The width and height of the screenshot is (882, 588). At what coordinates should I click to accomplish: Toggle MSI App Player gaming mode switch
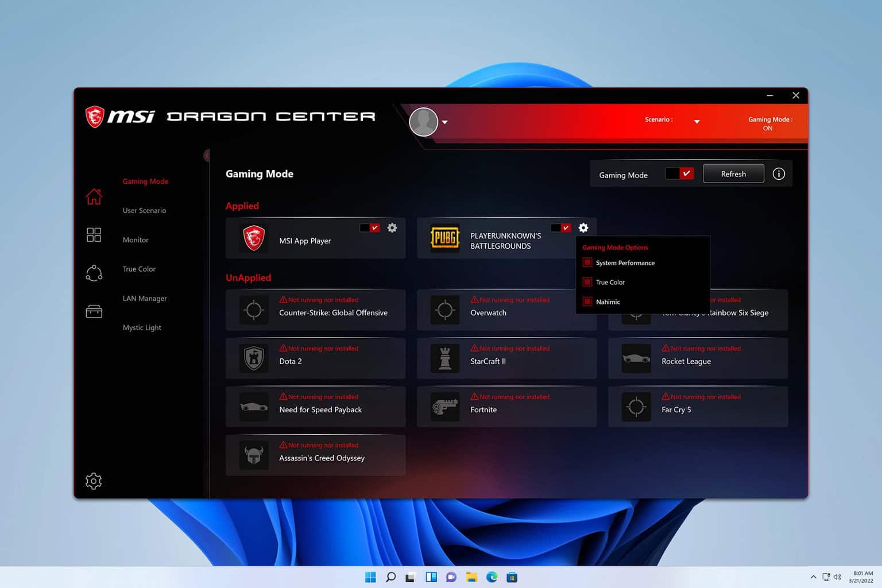pos(370,228)
